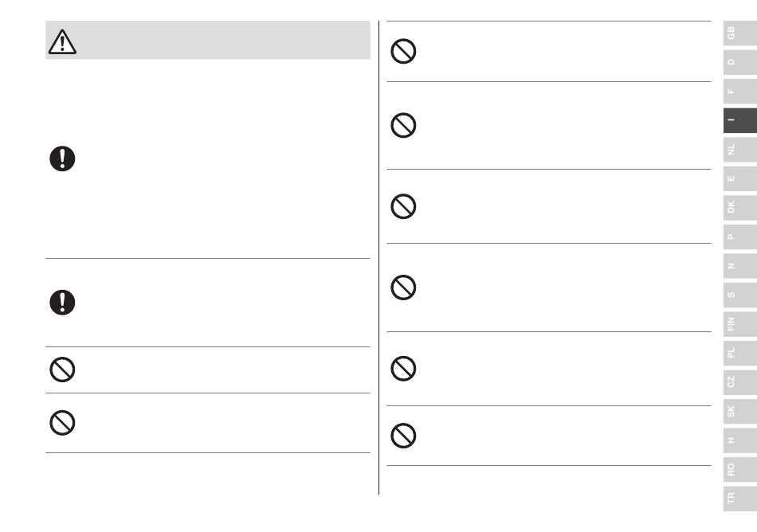Screen dimensions: 757x532
Task: Click the highlighted I language tab
Action: coord(740,120)
